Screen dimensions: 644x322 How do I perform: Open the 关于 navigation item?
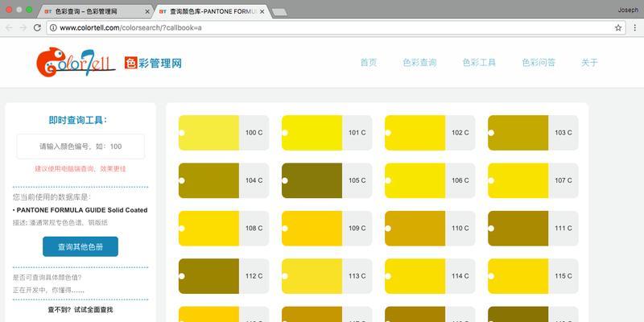click(589, 63)
